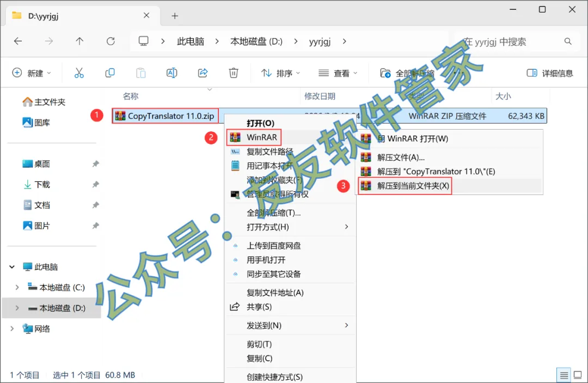Click the Cut scissors icon in toolbar
This screenshot has height=383, width=588.
tap(79, 73)
